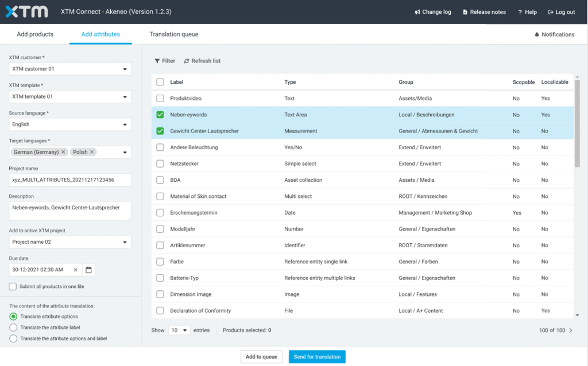Screen dimensions: 588x366
Task: Click 'Local / A+ Content' group cell
Action: point(420,310)
